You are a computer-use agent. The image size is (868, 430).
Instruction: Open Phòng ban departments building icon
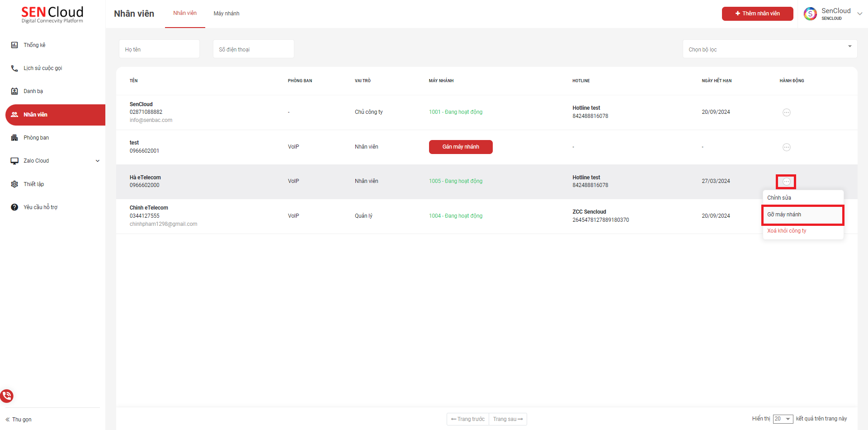[14, 138]
